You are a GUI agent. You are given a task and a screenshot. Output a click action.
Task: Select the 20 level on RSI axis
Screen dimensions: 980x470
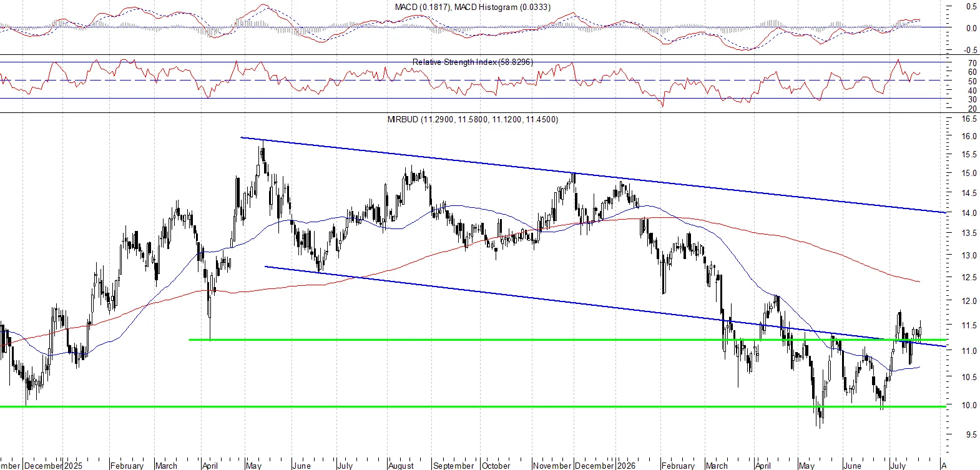973,109
